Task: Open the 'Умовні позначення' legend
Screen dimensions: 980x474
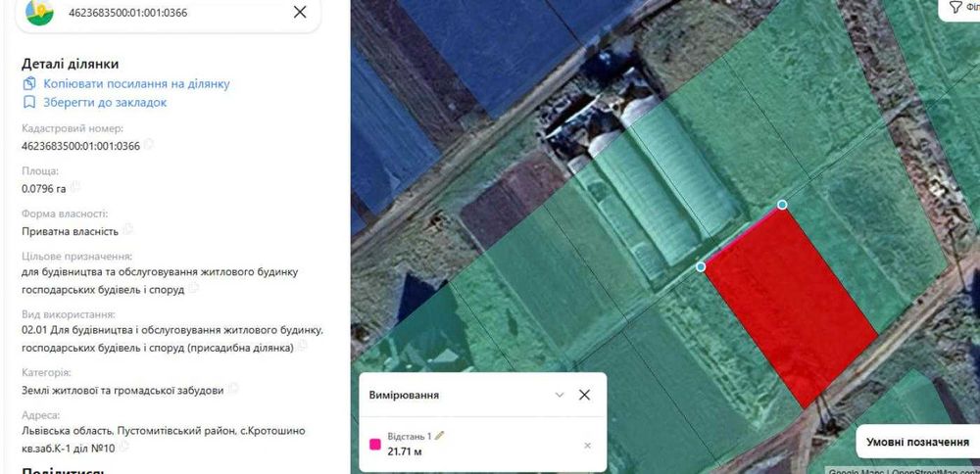Action: [x=917, y=442]
